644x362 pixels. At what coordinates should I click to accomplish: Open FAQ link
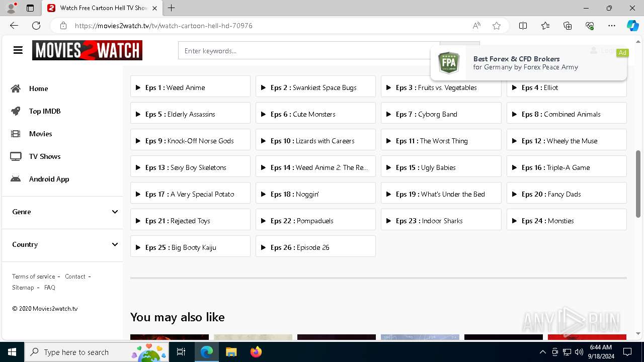[x=50, y=288]
